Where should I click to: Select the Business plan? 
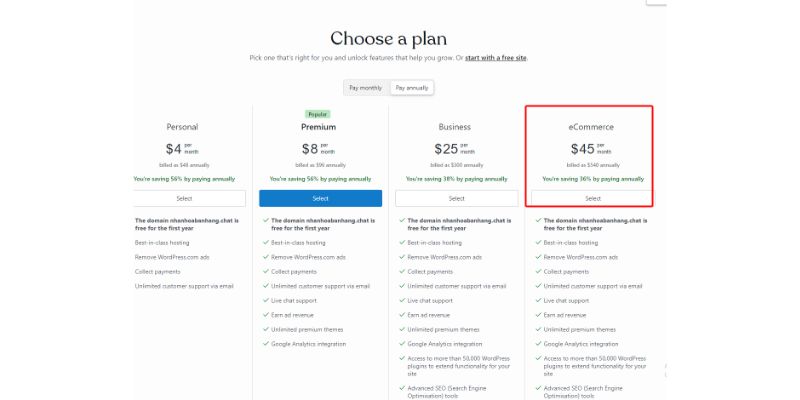(457, 198)
